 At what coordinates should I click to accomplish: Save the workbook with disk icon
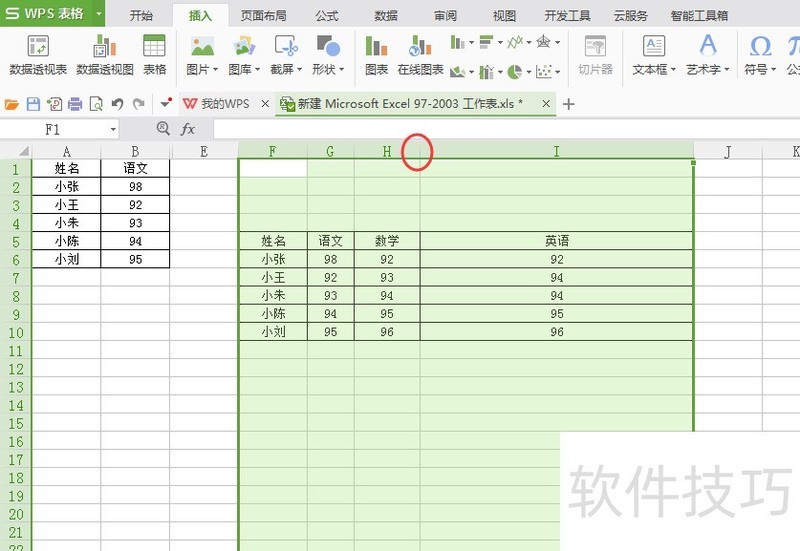coord(33,105)
